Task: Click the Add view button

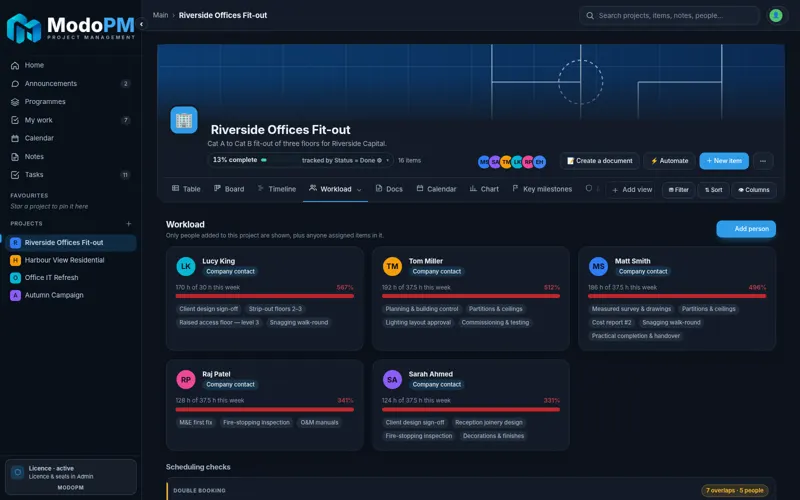Action: (x=632, y=190)
